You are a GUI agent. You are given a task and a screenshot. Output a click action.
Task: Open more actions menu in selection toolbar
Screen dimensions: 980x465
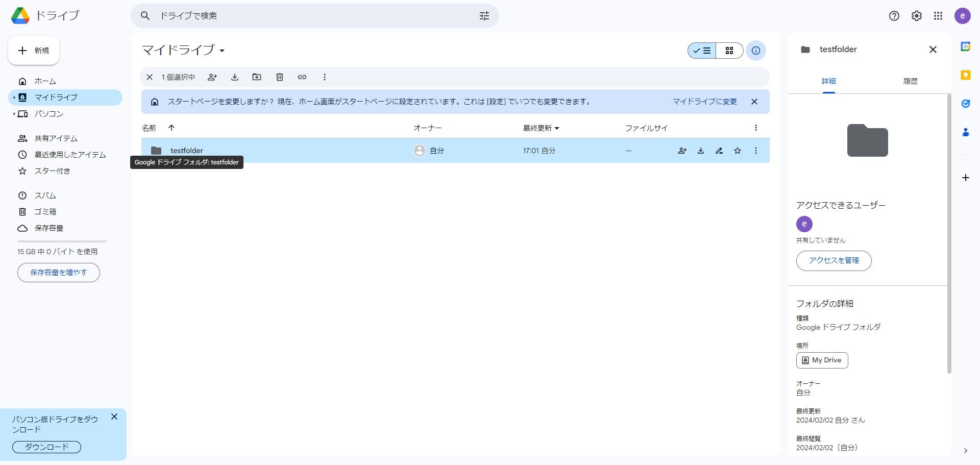click(x=325, y=77)
